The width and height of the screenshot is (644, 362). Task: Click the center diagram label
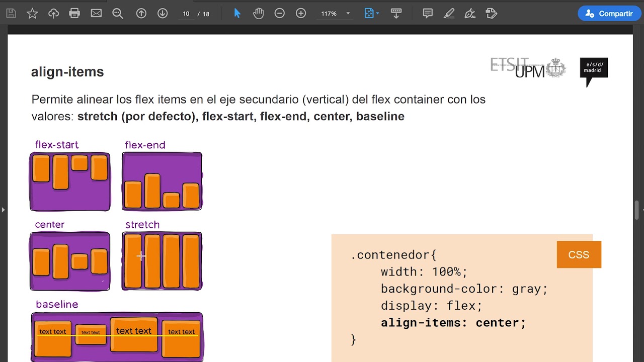click(50, 225)
